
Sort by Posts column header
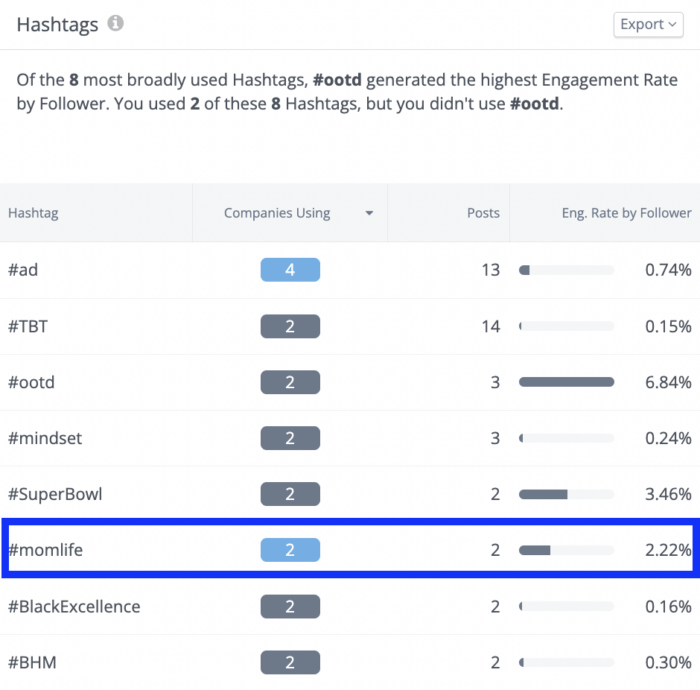click(483, 212)
